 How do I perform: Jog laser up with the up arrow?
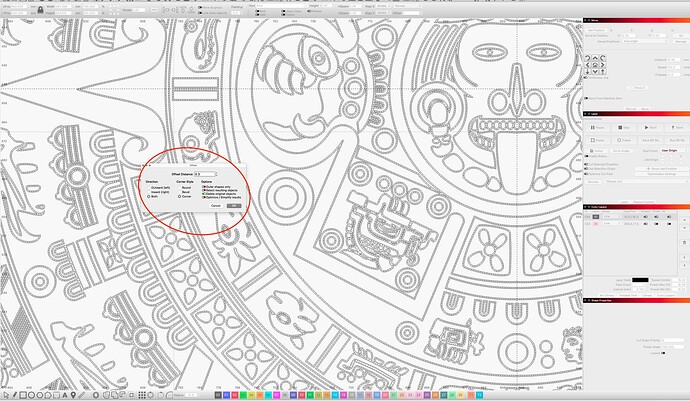click(x=595, y=58)
